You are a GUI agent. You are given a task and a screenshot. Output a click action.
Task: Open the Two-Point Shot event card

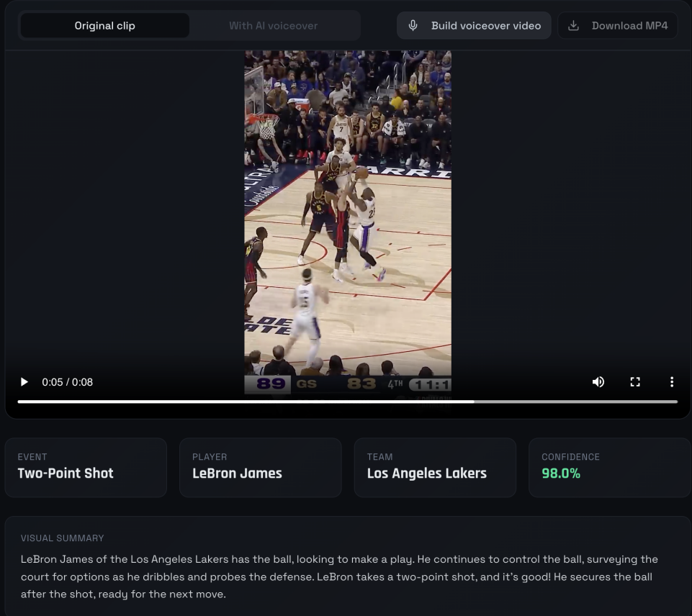[86, 467]
